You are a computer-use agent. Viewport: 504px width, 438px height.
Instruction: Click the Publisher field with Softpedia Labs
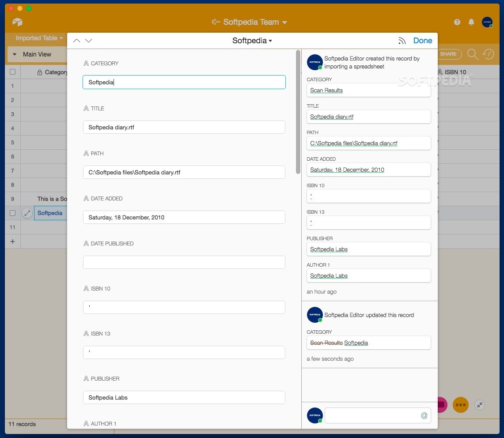coord(184,397)
